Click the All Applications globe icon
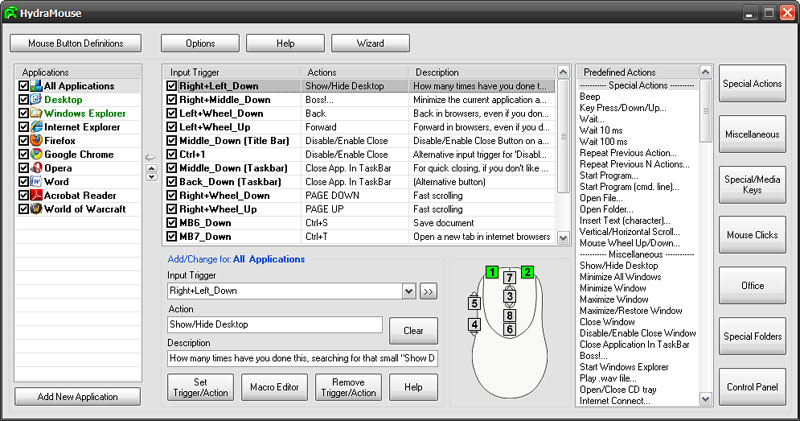 point(36,86)
